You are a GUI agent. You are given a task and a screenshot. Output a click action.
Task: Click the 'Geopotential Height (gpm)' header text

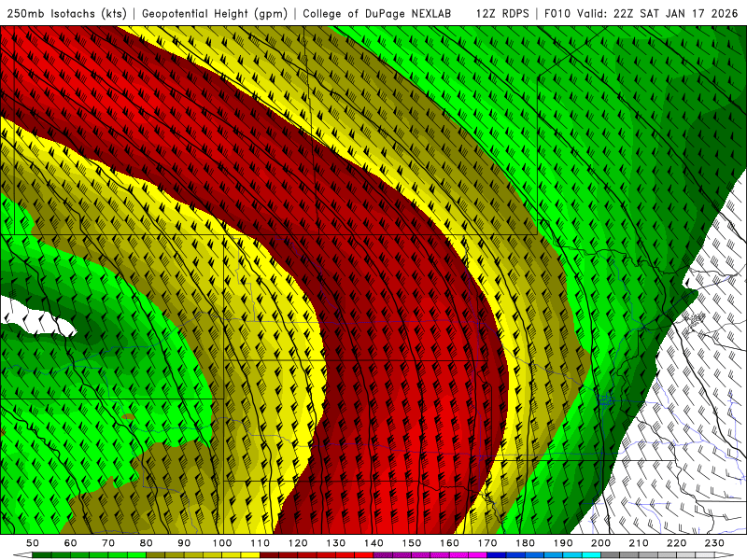pos(215,13)
